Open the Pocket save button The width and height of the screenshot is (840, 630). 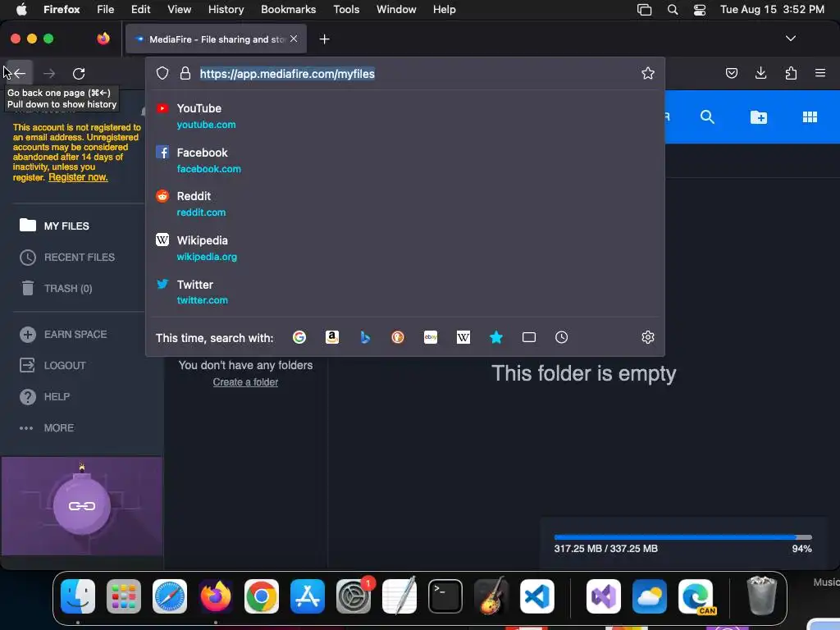click(731, 73)
